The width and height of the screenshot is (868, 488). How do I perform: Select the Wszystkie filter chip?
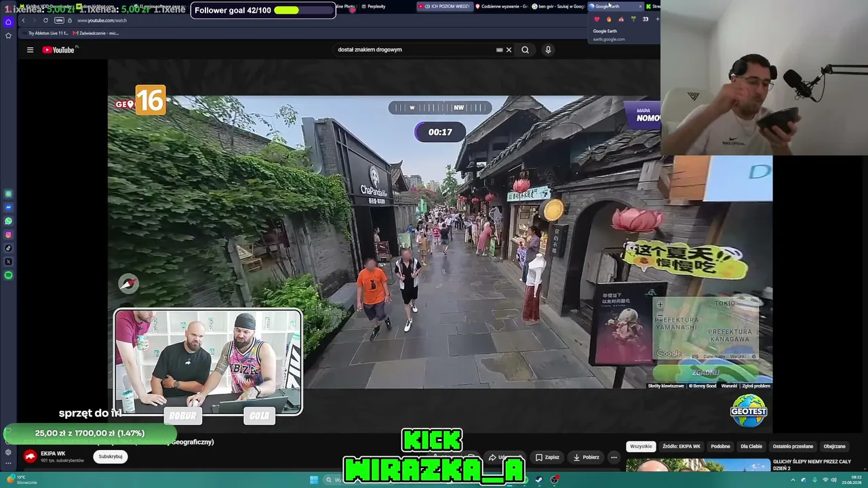pyautogui.click(x=641, y=447)
